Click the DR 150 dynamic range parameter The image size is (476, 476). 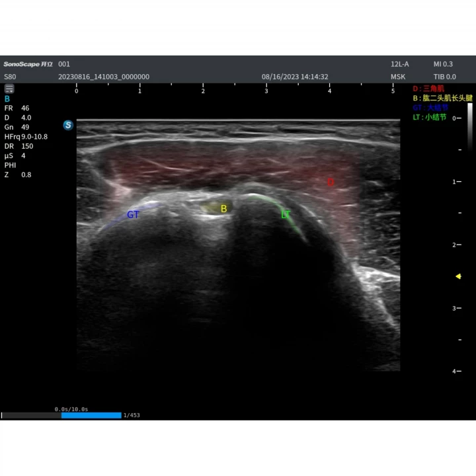pyautogui.click(x=19, y=146)
